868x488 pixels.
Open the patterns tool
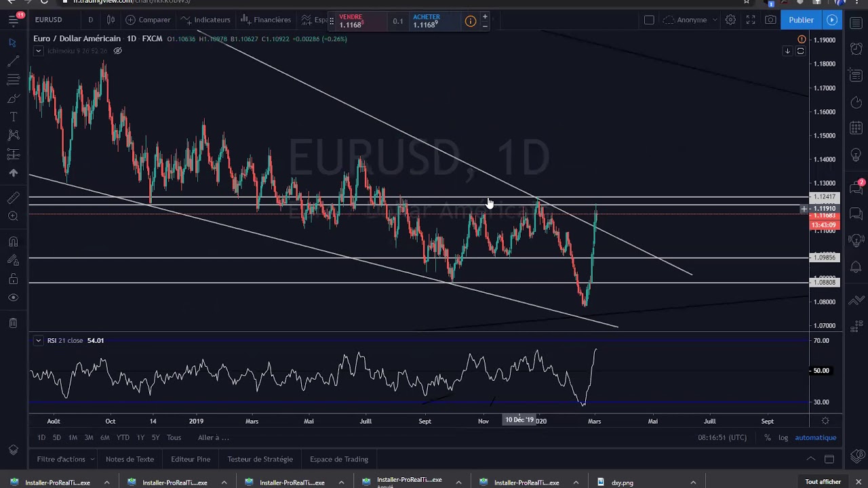(x=13, y=136)
